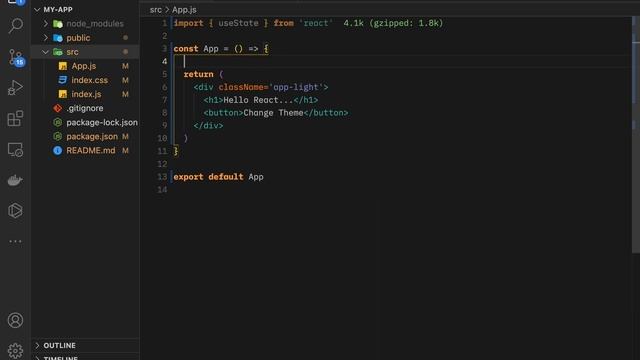
Task: Open the Accounts menu icon
Action: [16, 320]
